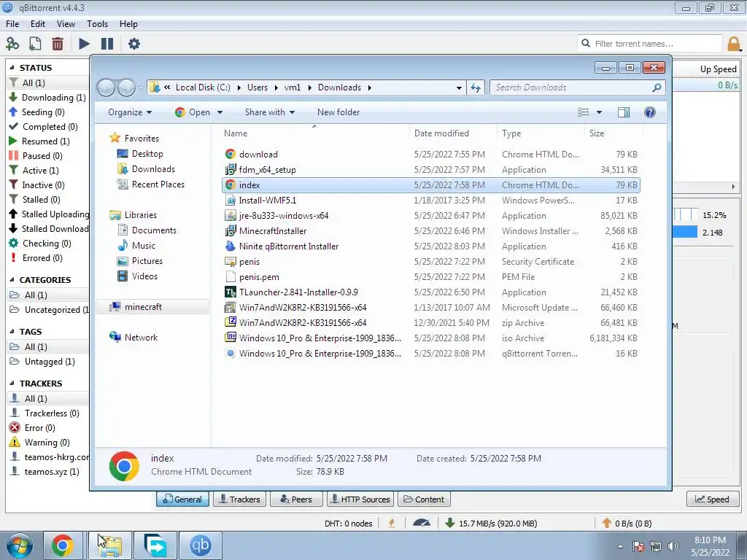Switch to the Peers tab
747x560 pixels.
pos(296,499)
